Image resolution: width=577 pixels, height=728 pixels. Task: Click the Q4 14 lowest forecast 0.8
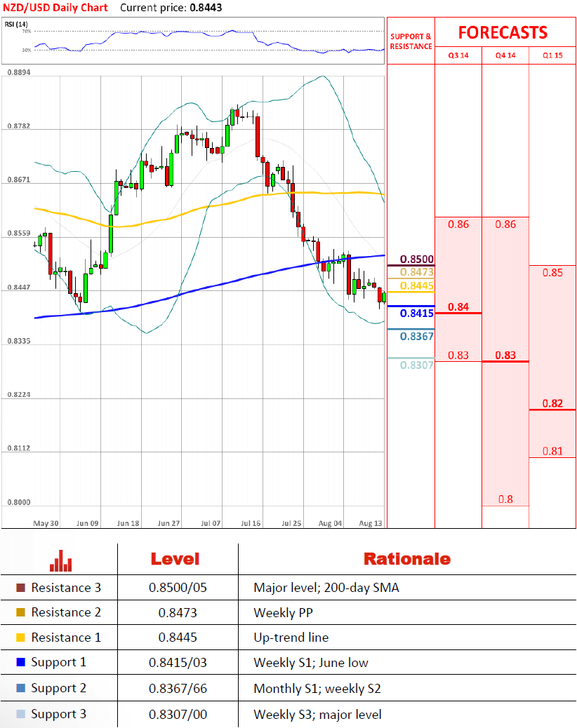click(x=505, y=499)
